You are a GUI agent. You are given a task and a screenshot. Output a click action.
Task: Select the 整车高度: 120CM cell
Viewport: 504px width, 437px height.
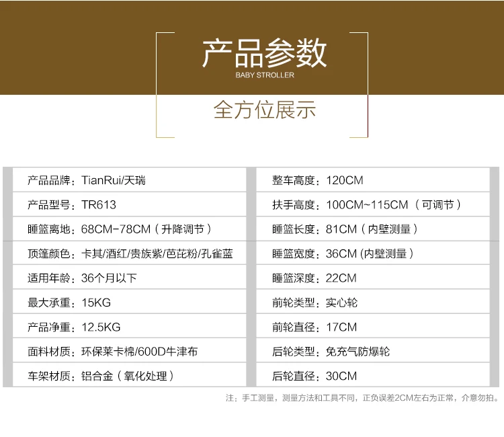pos(373,180)
